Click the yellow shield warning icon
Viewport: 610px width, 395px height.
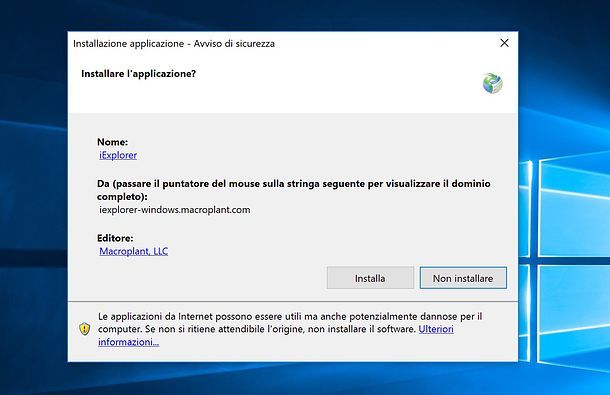(84, 329)
